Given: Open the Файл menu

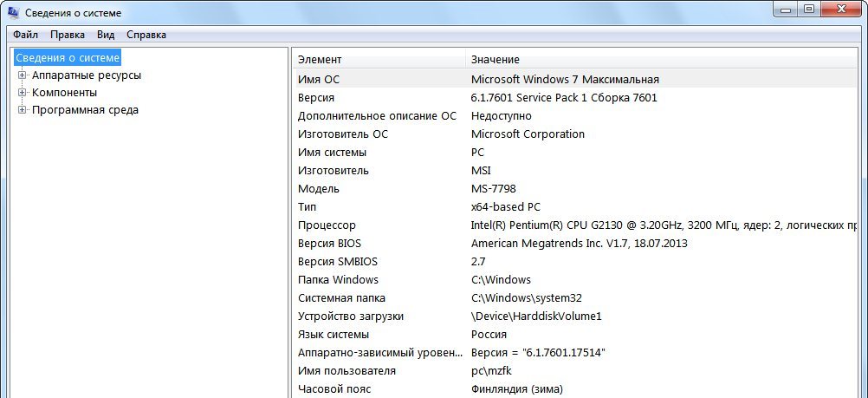Looking at the screenshot, I should pos(25,35).
